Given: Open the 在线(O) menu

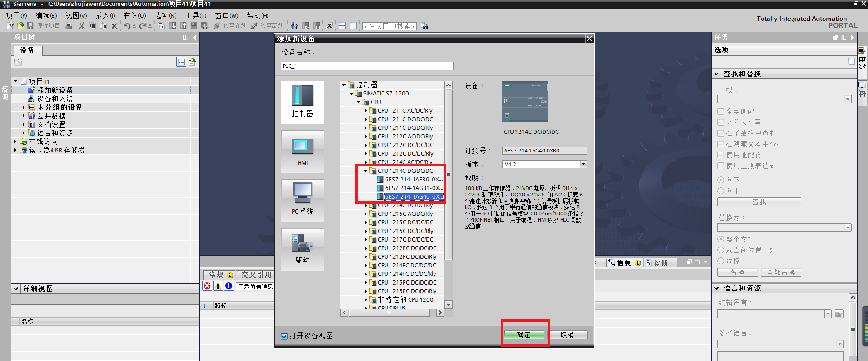Looking at the screenshot, I should [x=134, y=15].
